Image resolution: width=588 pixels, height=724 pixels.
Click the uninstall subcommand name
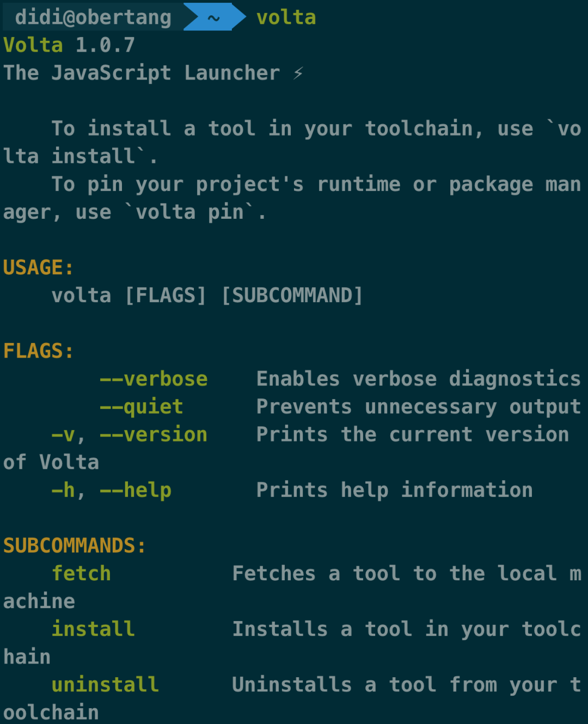coord(105,684)
